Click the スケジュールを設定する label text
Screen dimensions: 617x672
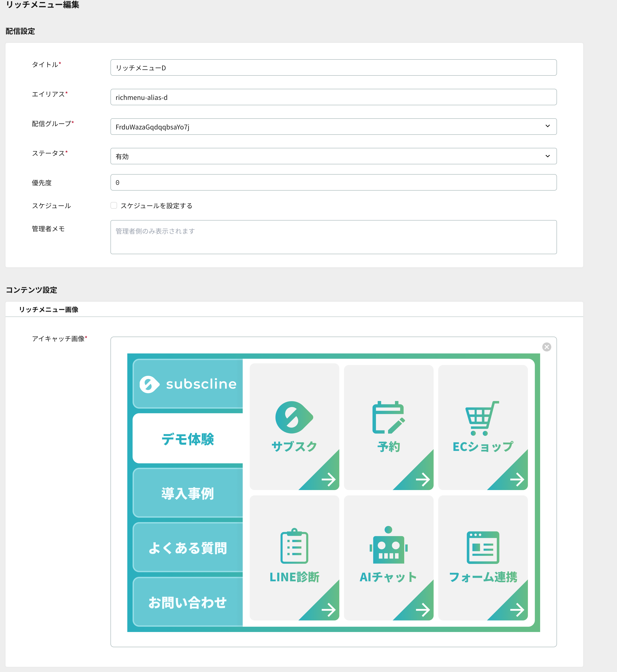coord(157,206)
